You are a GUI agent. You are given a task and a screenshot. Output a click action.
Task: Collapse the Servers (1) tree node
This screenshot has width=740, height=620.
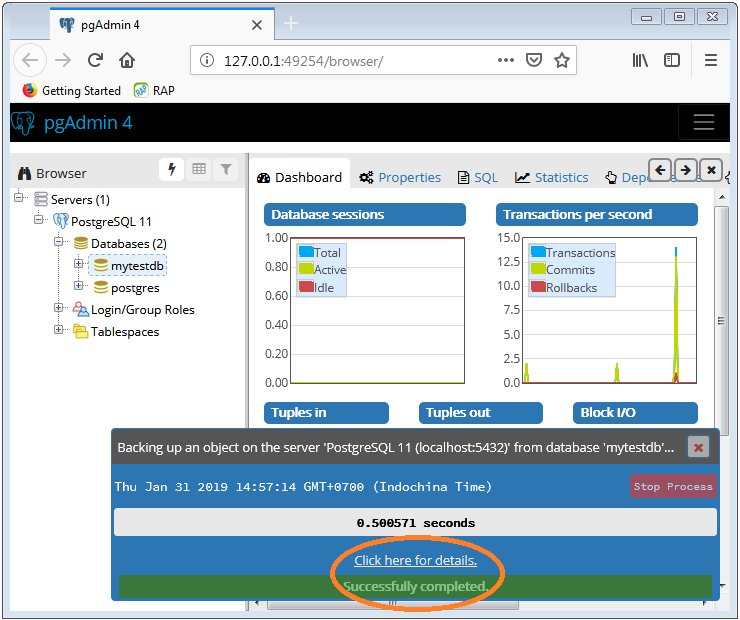click(x=19, y=197)
